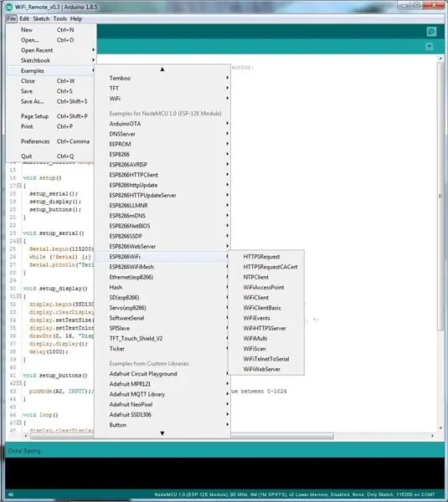448x502 pixels.
Task: Open Hash examples
Action: 162,288
